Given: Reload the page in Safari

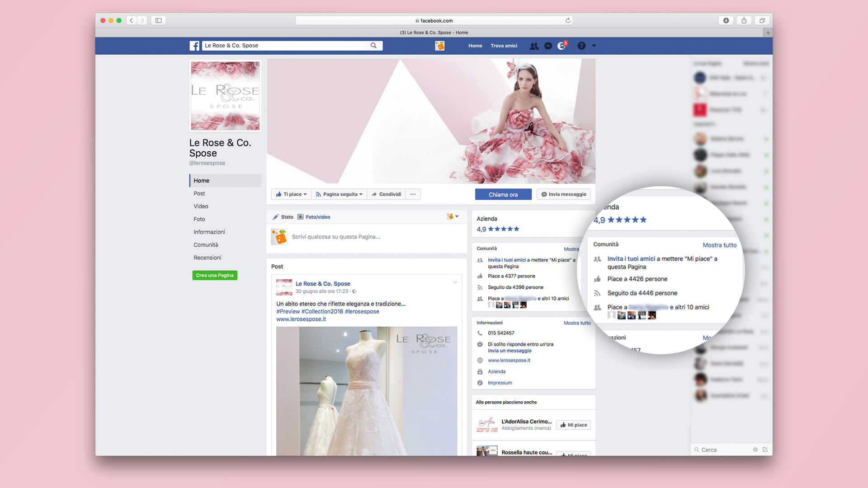Looking at the screenshot, I should point(568,20).
